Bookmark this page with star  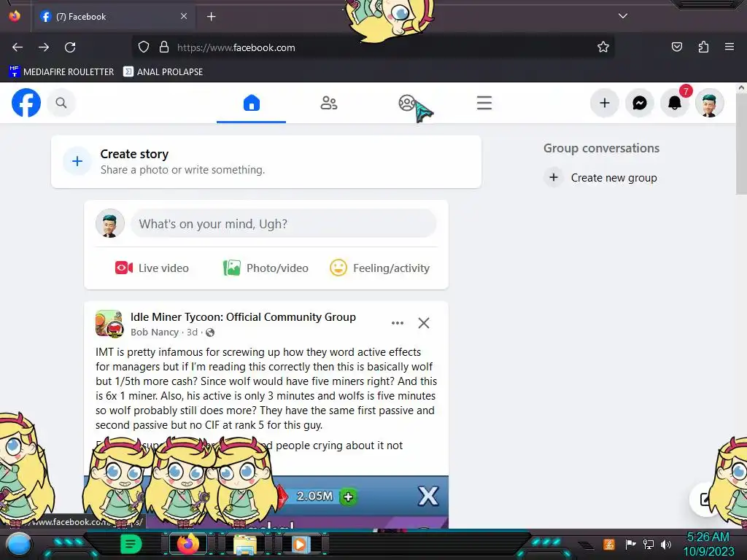603,47
